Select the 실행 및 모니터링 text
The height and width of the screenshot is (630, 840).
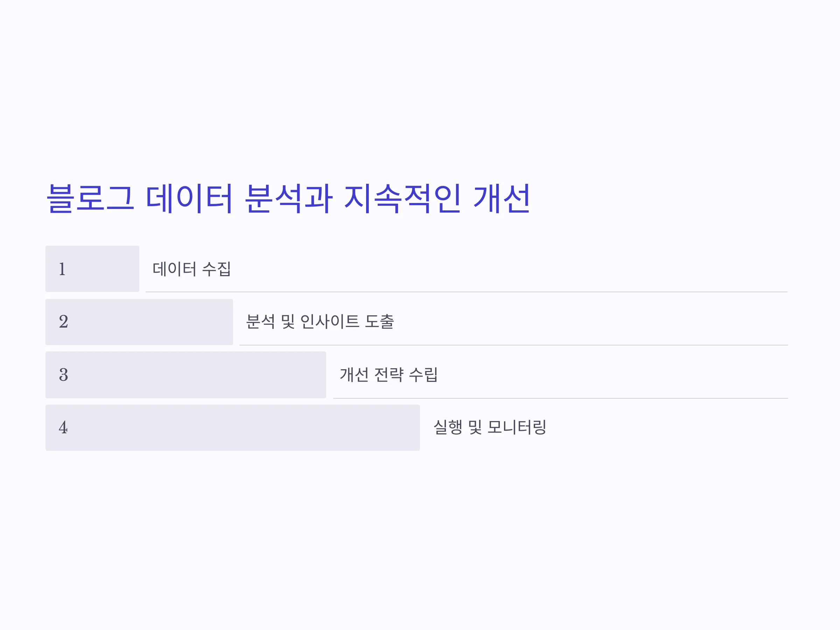pos(490,428)
